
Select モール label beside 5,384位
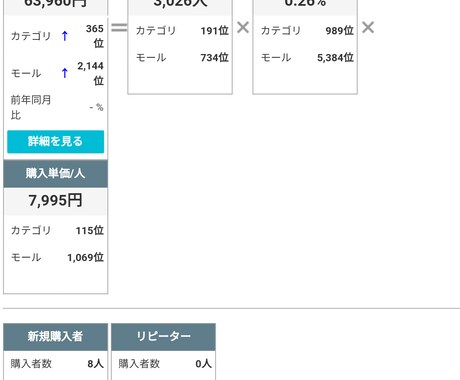[x=276, y=58]
